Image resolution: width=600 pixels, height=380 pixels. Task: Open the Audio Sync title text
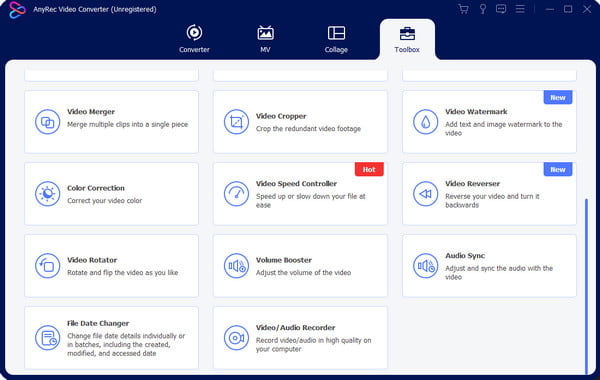465,256
